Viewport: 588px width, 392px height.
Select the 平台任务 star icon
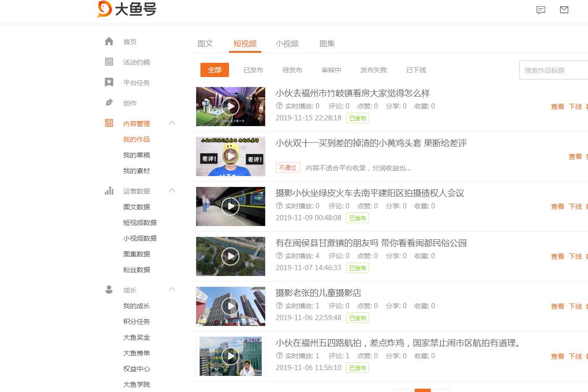(x=109, y=82)
